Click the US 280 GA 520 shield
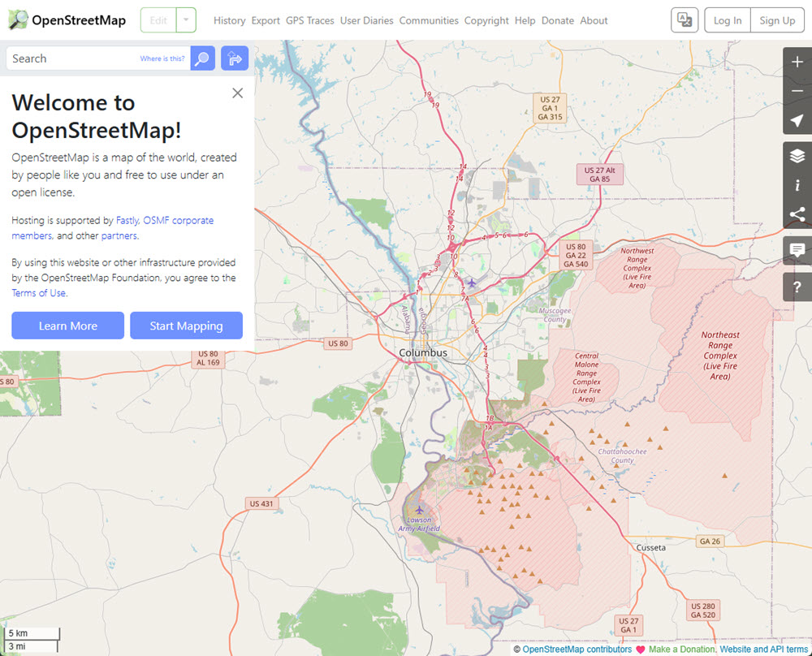The width and height of the screenshot is (812, 656). [x=702, y=611]
